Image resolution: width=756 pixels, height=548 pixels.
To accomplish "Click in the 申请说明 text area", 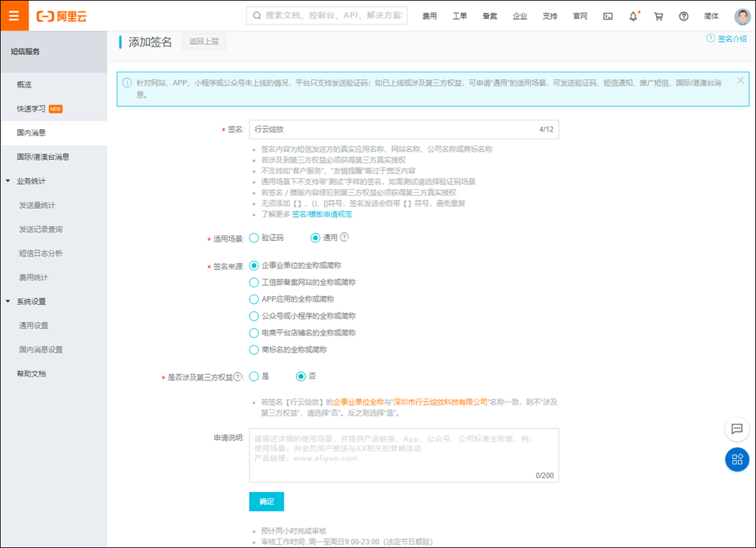I will [x=403, y=454].
